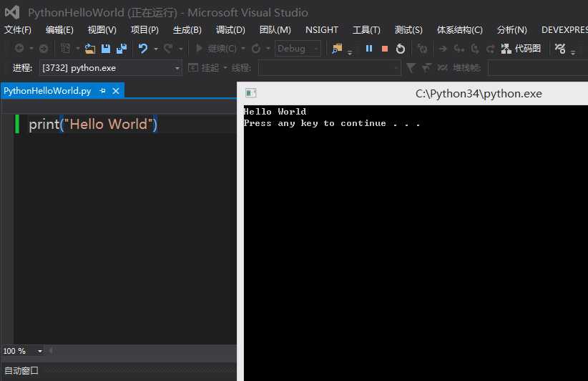The height and width of the screenshot is (381, 588).
Task: Click the Find in Files icon
Action: coord(337,49)
